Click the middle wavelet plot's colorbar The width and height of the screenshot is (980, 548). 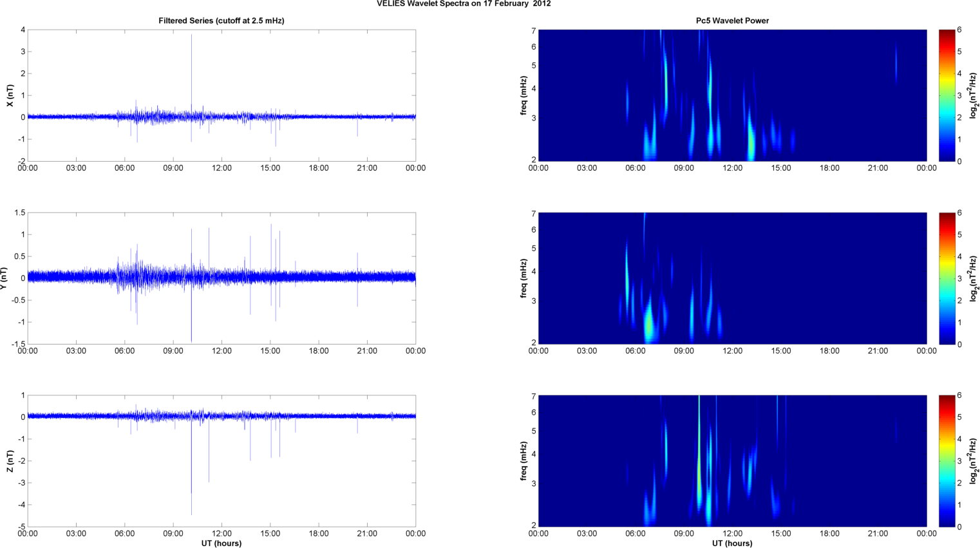click(x=947, y=278)
